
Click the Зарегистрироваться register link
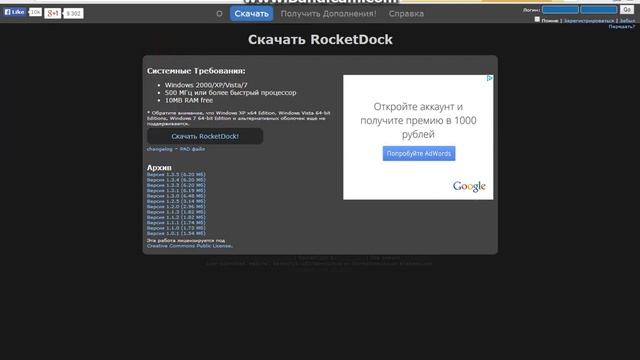click(x=589, y=21)
